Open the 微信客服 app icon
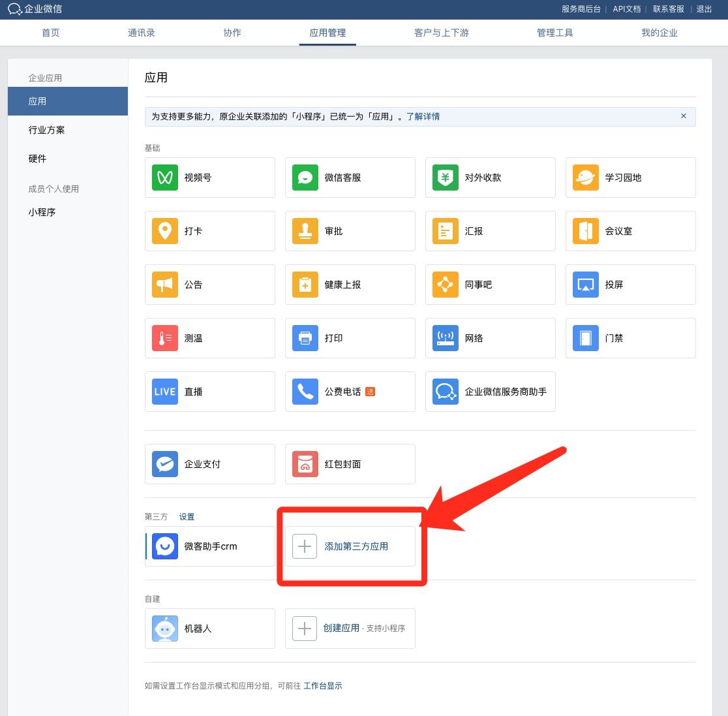The width and height of the screenshot is (728, 716). point(305,178)
